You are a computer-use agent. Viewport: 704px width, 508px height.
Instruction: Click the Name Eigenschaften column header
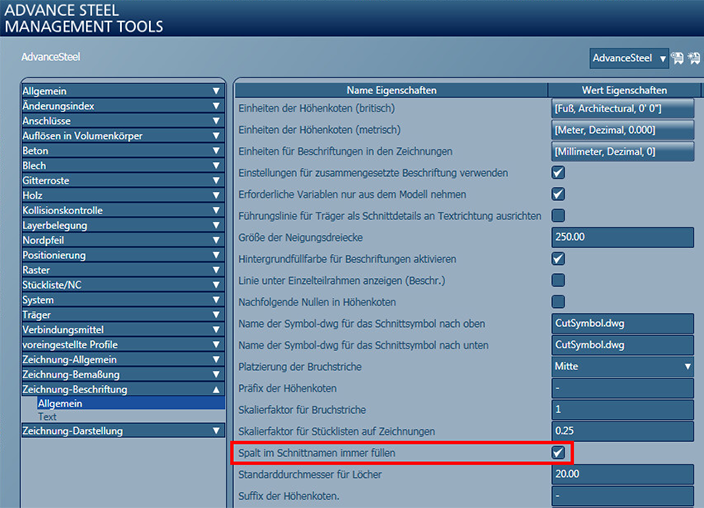(392, 90)
